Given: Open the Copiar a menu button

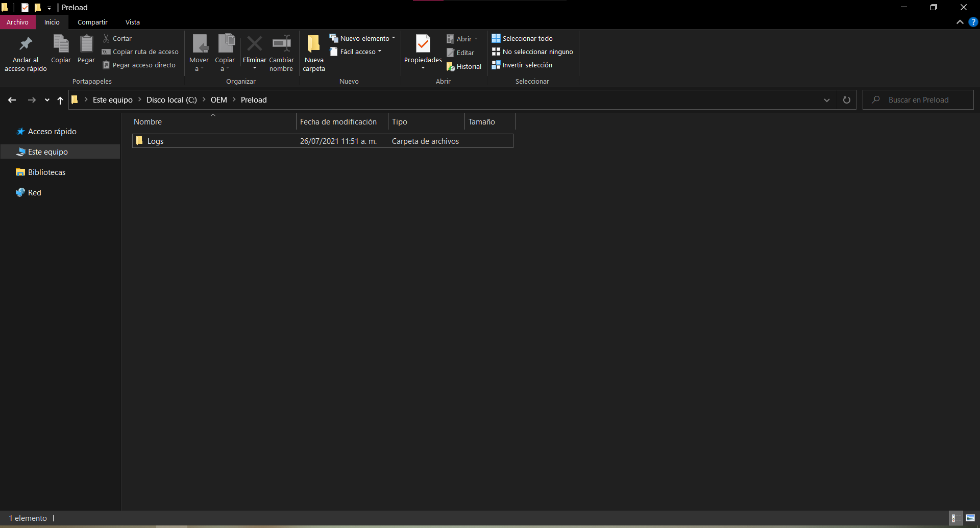Looking at the screenshot, I should pyautogui.click(x=225, y=53).
